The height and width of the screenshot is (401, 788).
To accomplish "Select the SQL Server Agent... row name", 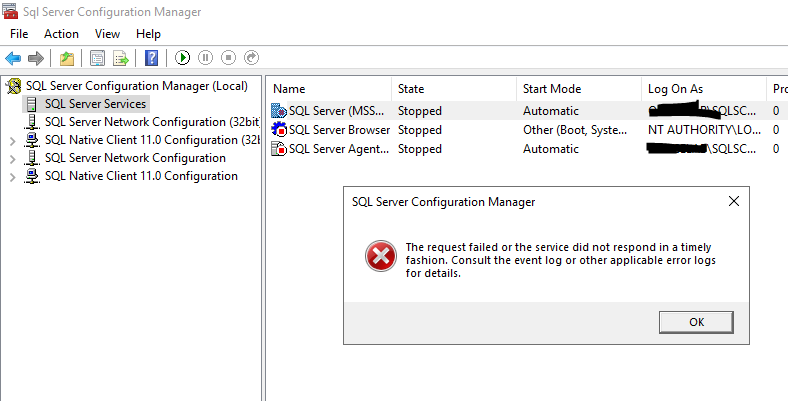I will tap(339, 149).
